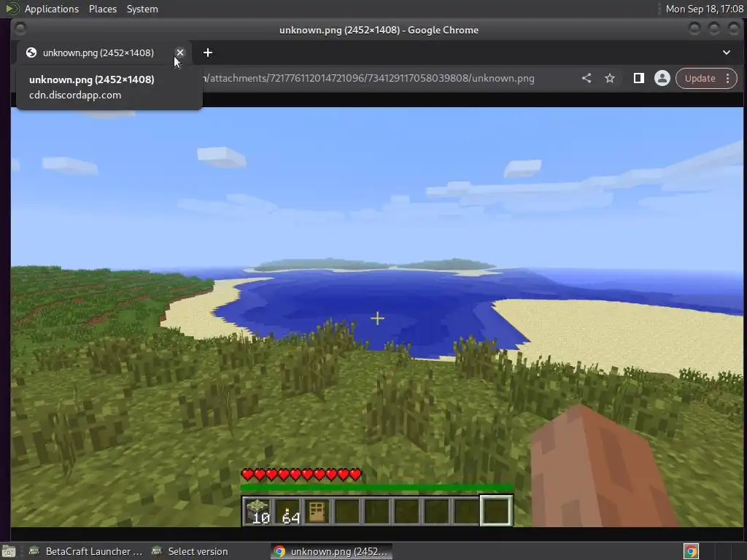
Task: Click the grass block hotbar slot
Action: (258, 511)
